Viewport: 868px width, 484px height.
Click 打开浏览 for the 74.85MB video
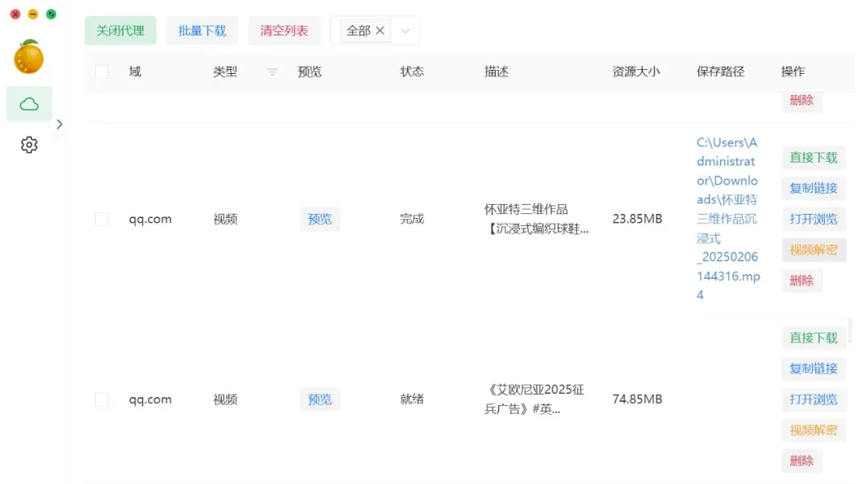[x=813, y=400]
